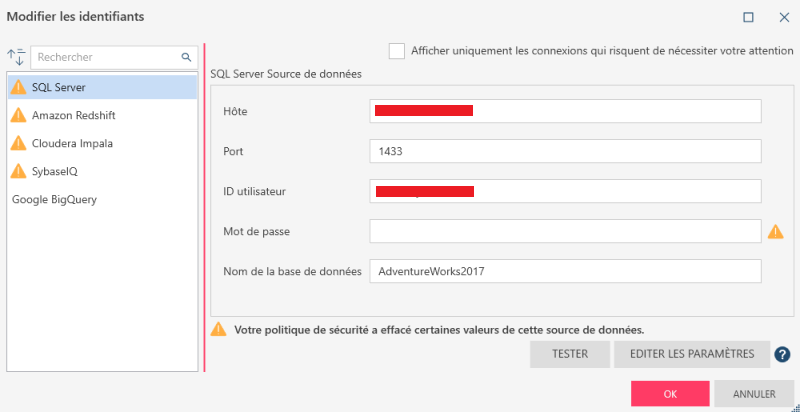Image resolution: width=800 pixels, height=412 pixels.
Task: Click the magnifier icon in the search box
Action: [x=186, y=58]
